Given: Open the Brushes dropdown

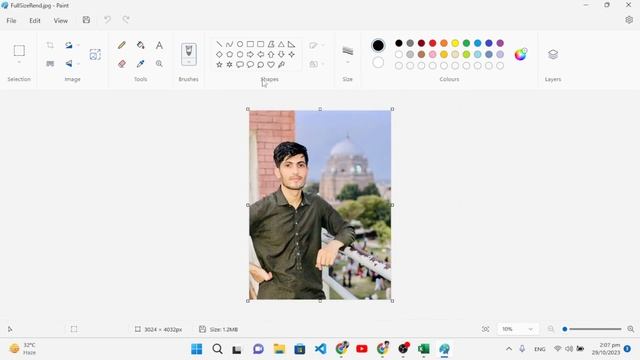Looking at the screenshot, I should 189,62.
